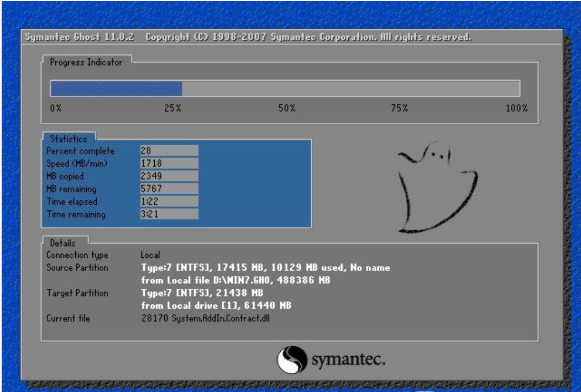Click the Connection type label
This screenshot has width=581, height=392.
(x=77, y=255)
